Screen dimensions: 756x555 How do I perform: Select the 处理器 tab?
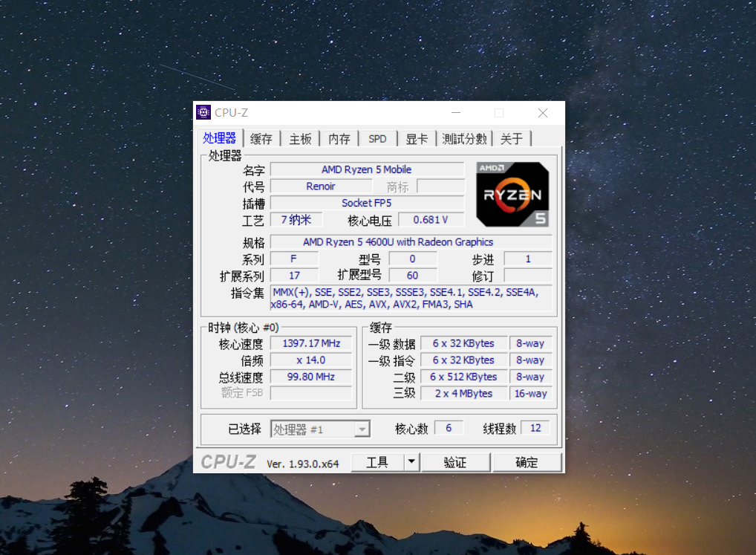point(219,138)
